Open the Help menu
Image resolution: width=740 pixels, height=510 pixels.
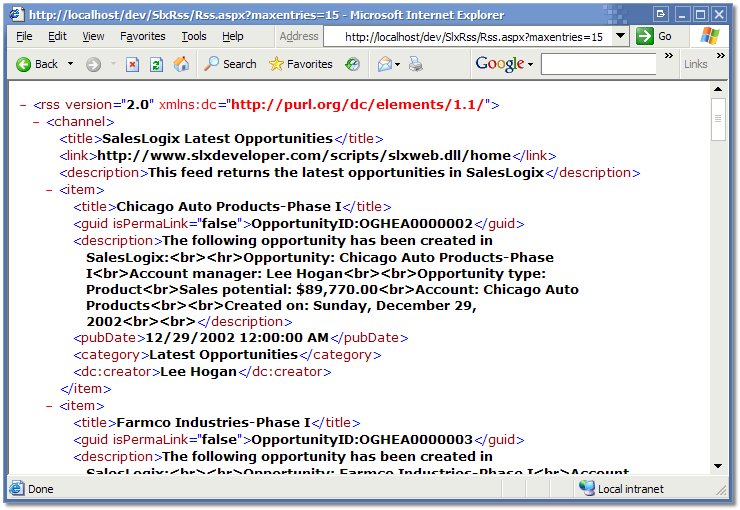pyautogui.click(x=233, y=36)
